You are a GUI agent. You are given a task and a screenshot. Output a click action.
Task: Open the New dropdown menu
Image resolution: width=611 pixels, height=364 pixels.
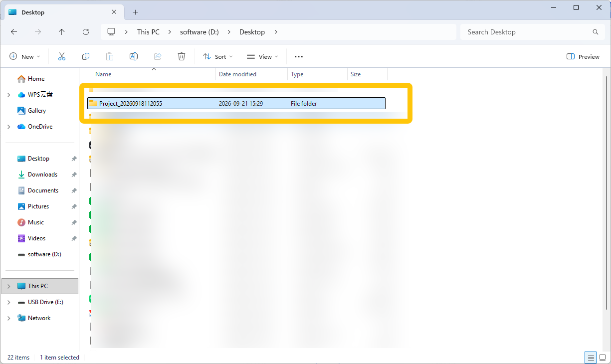click(x=25, y=57)
